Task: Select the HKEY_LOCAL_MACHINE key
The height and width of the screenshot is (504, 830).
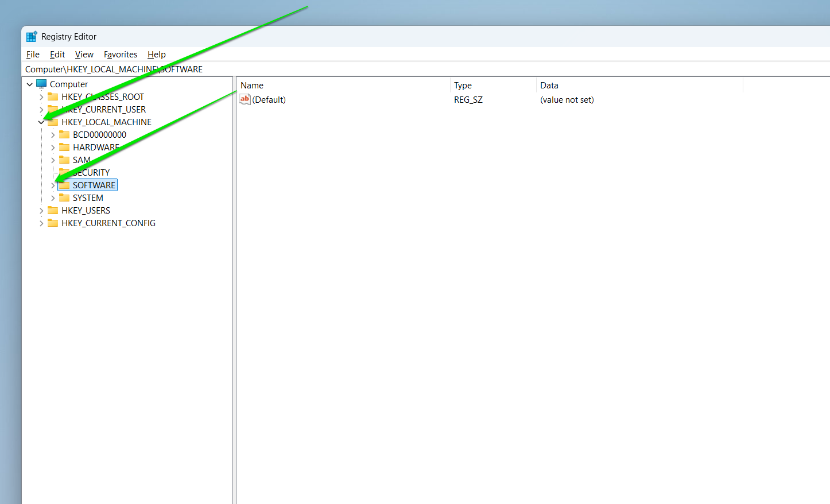Action: [106, 122]
